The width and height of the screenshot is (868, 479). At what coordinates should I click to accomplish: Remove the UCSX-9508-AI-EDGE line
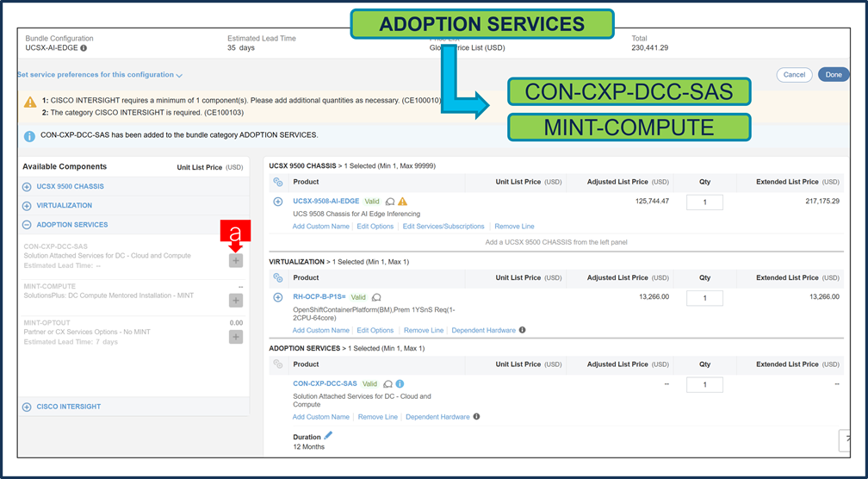pyautogui.click(x=514, y=227)
